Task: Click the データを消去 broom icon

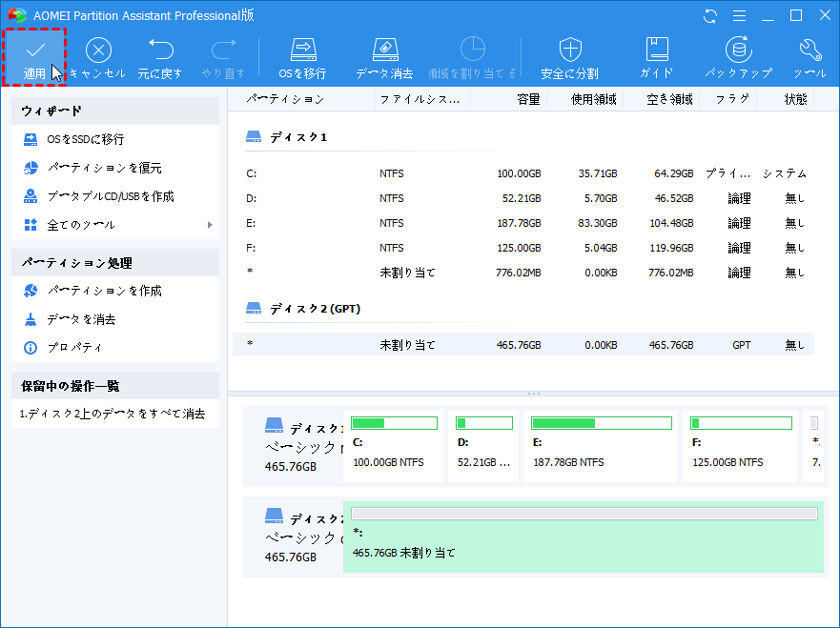Action: [x=31, y=319]
